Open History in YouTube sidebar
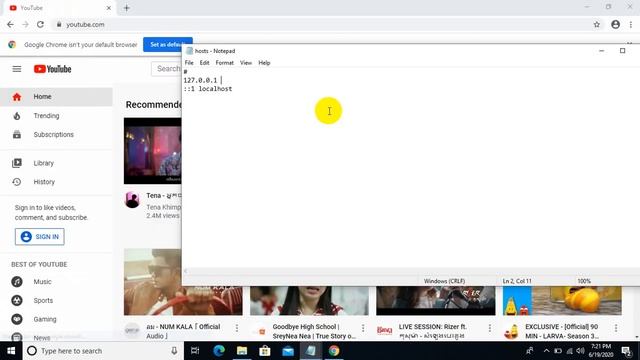Screen dimensions: 640x360 [x=56, y=182]
